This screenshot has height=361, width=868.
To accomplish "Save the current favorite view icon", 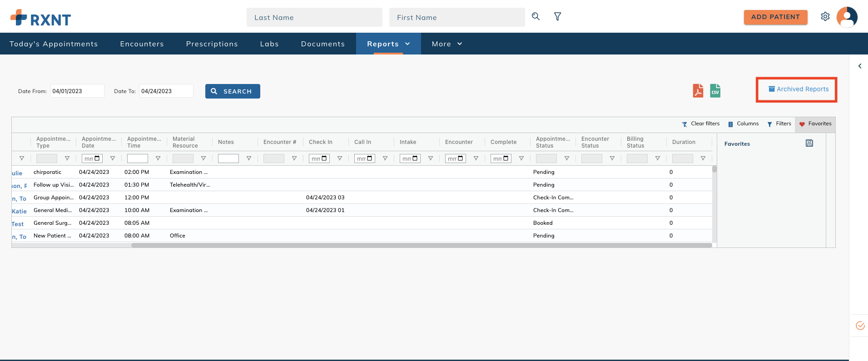I will [x=809, y=143].
